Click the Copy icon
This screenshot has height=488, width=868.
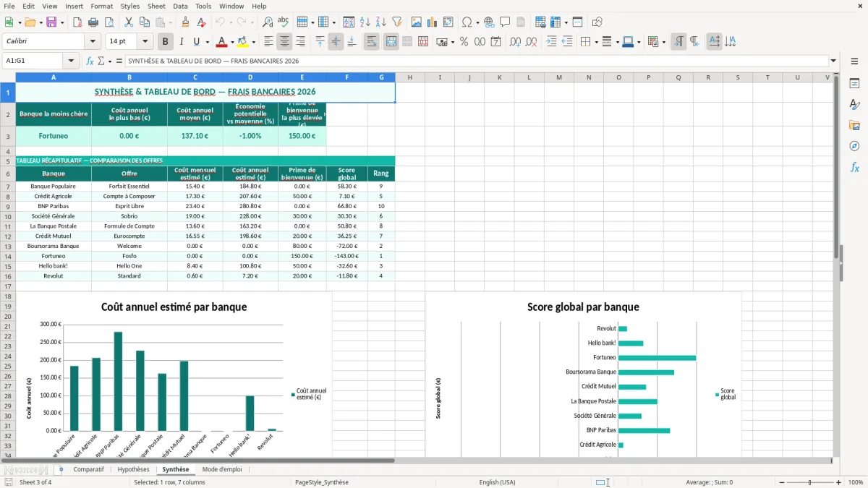pyautogui.click(x=144, y=22)
